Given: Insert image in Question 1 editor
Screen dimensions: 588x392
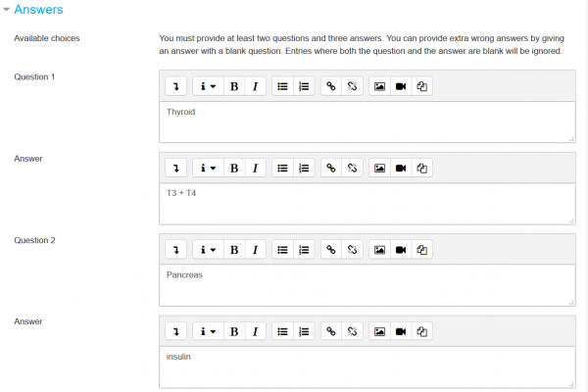Looking at the screenshot, I should point(379,86).
